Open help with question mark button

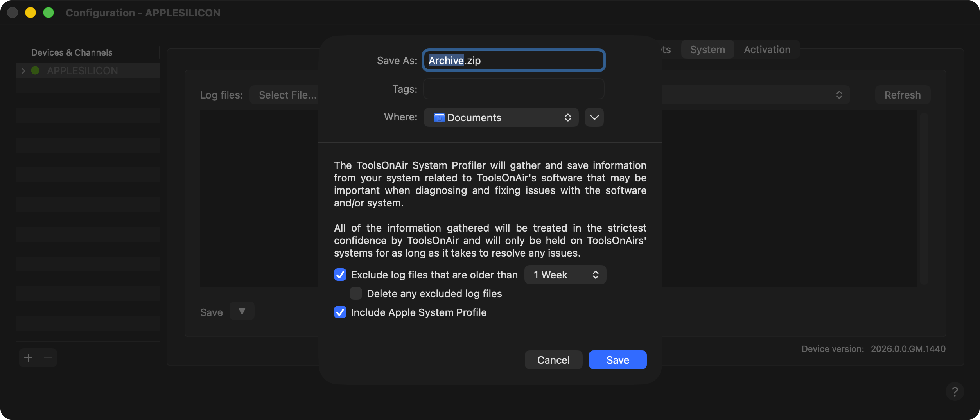[x=955, y=391]
